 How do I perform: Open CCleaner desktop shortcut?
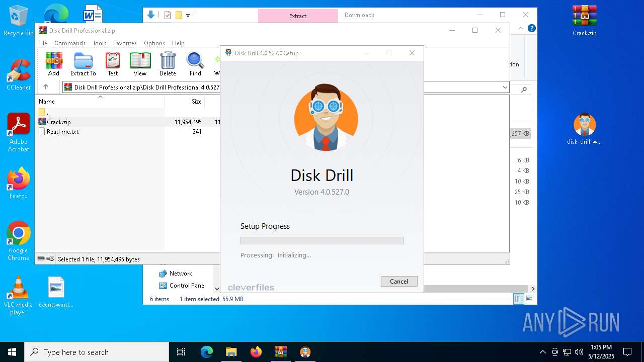click(18, 75)
